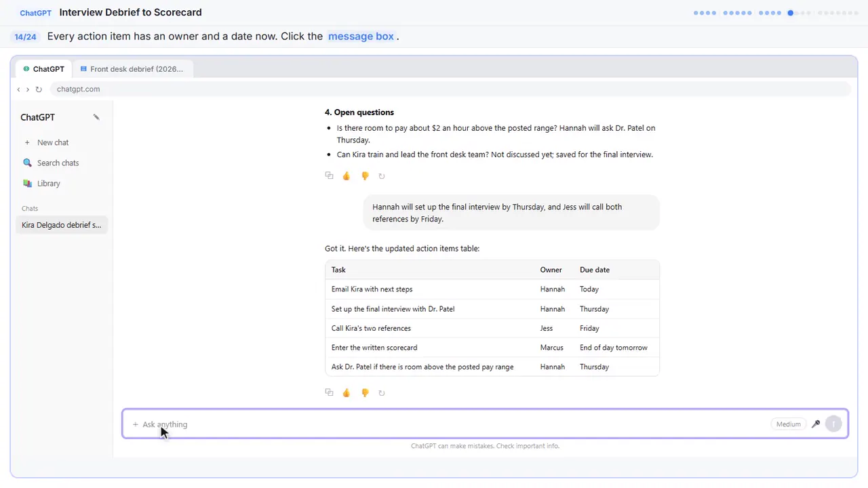Viewport: 868px width, 488px height.
Task: Open the Library in the sidebar
Action: point(62,183)
